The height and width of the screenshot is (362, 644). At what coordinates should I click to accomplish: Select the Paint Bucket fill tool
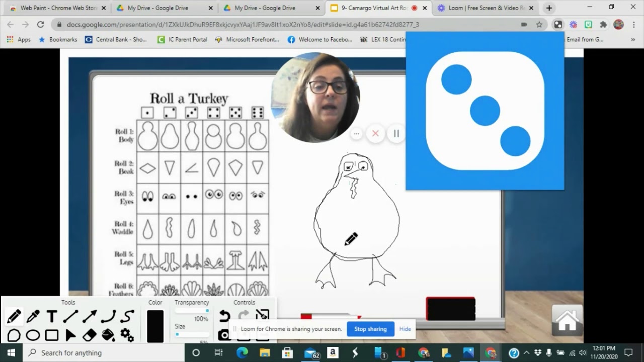[x=108, y=335]
